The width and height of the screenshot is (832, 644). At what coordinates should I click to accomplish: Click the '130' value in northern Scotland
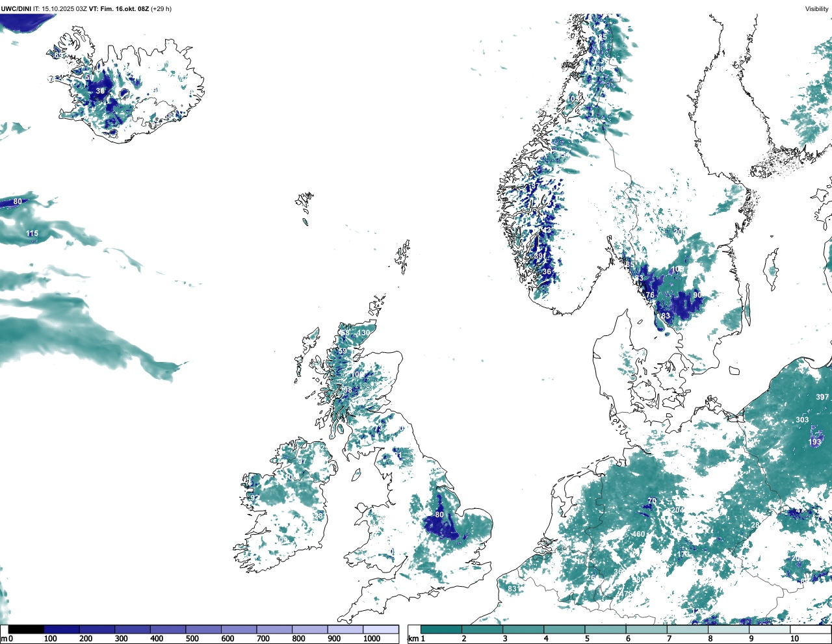pyautogui.click(x=363, y=333)
